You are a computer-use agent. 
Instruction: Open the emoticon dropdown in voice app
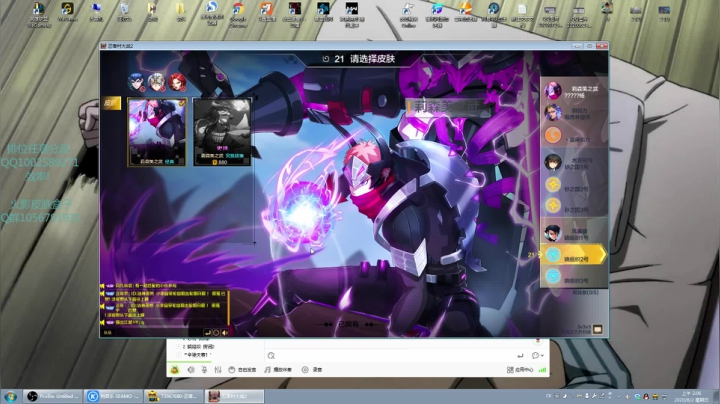[538, 355]
